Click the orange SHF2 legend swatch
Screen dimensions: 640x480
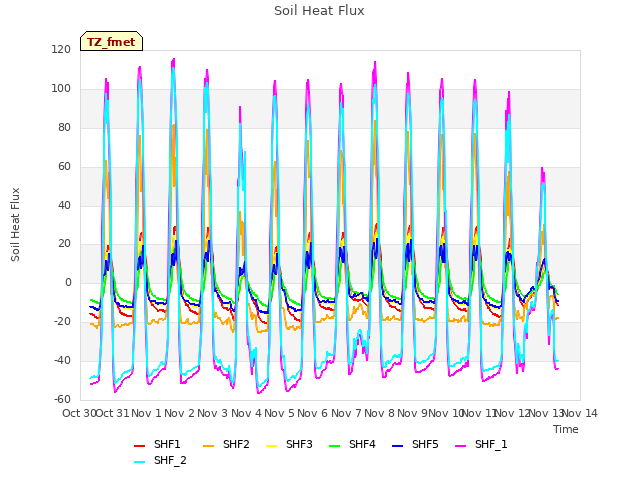209,446
